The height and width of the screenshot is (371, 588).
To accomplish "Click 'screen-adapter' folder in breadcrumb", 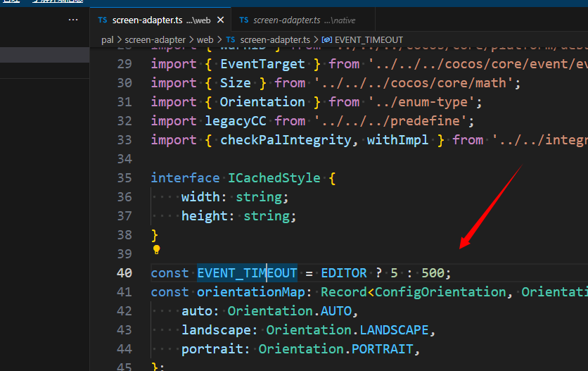I will (155, 40).
